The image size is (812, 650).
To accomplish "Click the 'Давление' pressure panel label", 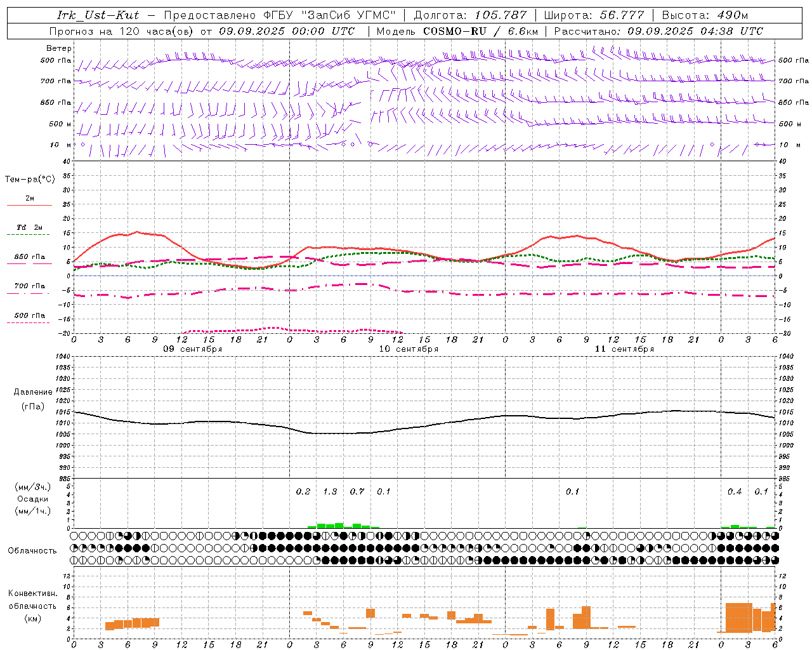I will pos(33,392).
